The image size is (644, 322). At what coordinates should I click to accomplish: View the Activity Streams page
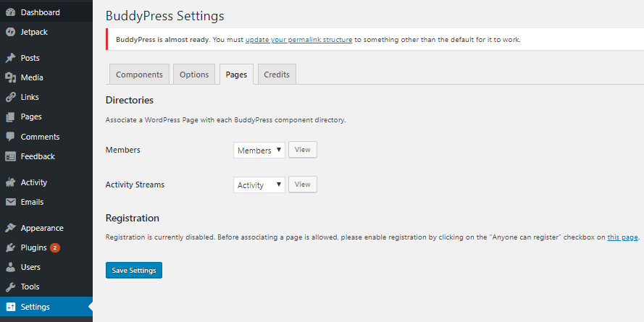pyautogui.click(x=303, y=185)
